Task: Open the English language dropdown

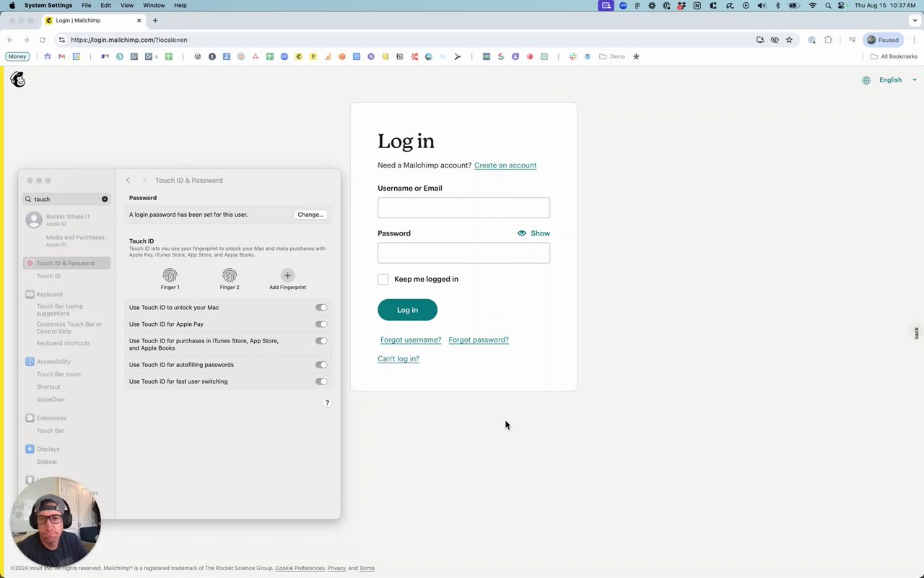Action: pyautogui.click(x=898, y=80)
